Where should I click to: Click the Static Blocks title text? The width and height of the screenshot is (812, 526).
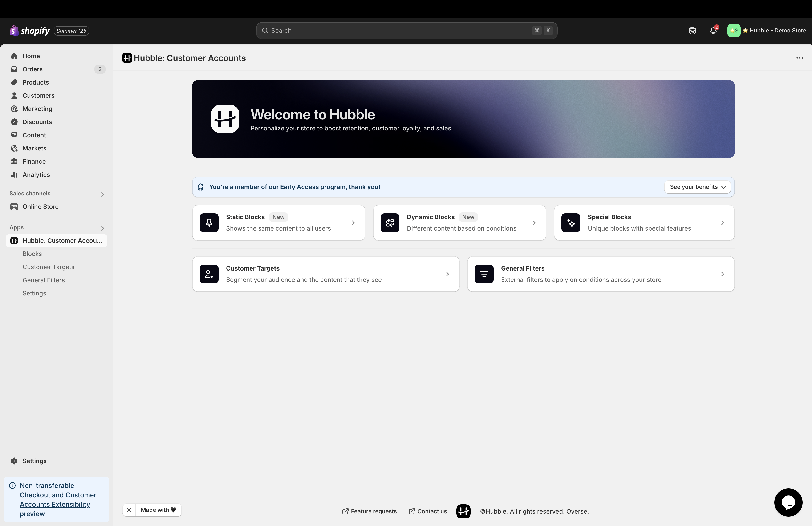tap(245, 217)
